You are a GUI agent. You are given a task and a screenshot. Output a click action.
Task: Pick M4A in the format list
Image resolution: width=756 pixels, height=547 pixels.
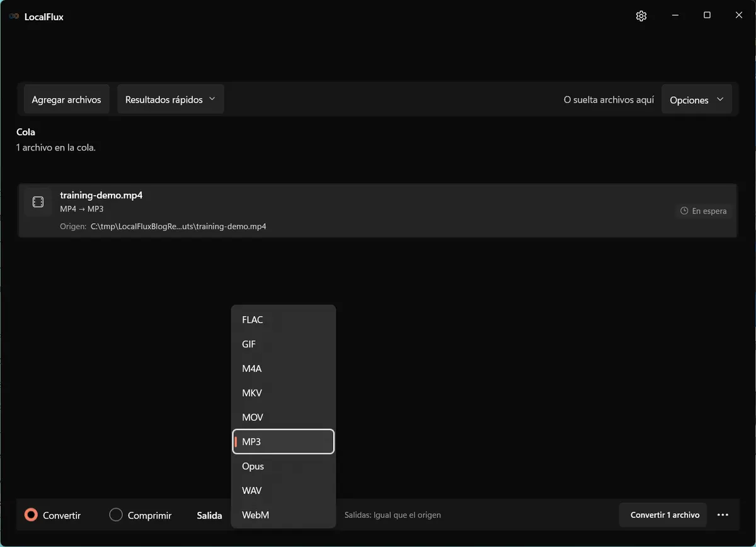pyautogui.click(x=283, y=369)
